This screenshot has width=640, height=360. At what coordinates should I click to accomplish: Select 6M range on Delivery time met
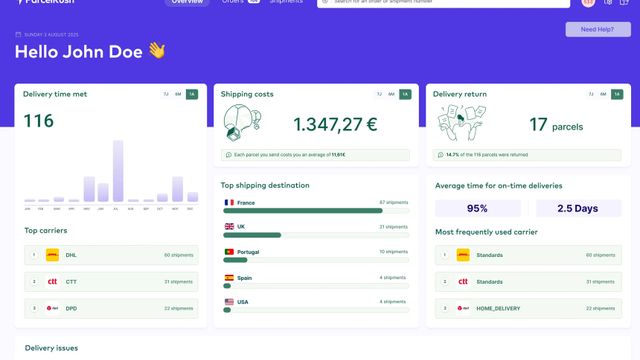click(x=178, y=94)
